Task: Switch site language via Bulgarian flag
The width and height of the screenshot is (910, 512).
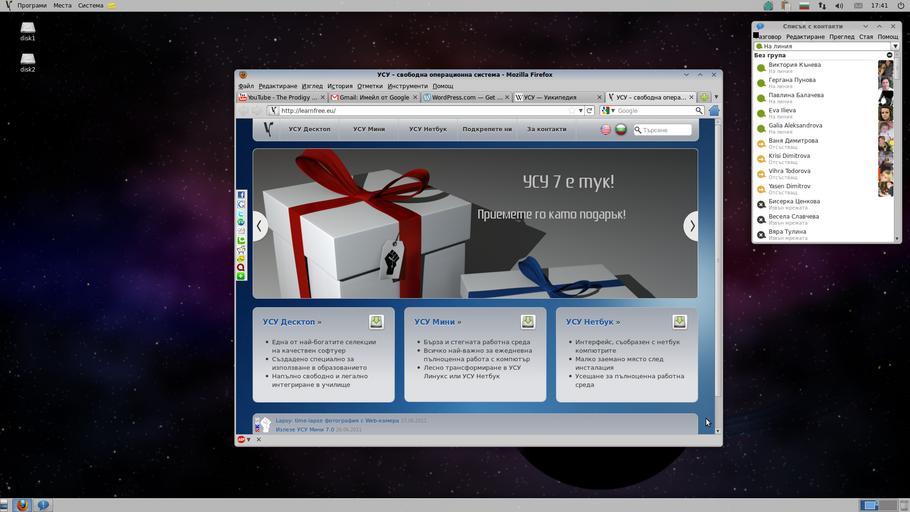Action: coord(620,129)
